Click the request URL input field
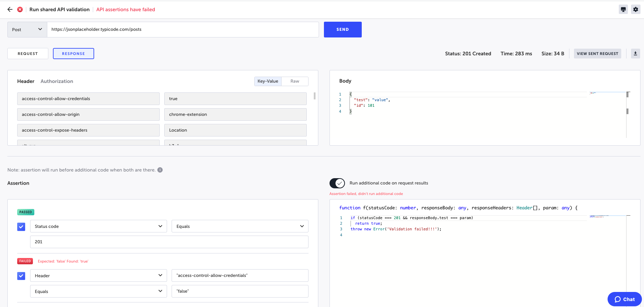 [183, 29]
